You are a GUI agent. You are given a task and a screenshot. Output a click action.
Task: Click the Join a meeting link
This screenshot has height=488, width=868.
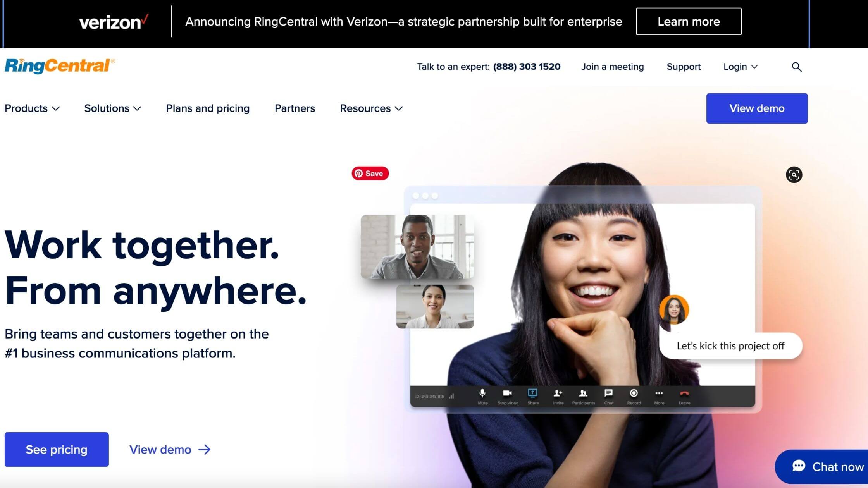tap(613, 66)
